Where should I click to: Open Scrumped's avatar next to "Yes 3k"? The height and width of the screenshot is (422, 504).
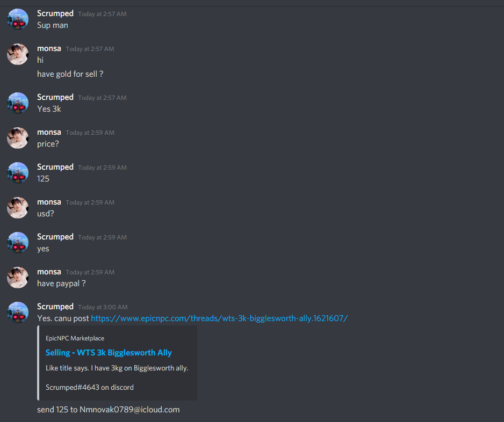pos(18,103)
